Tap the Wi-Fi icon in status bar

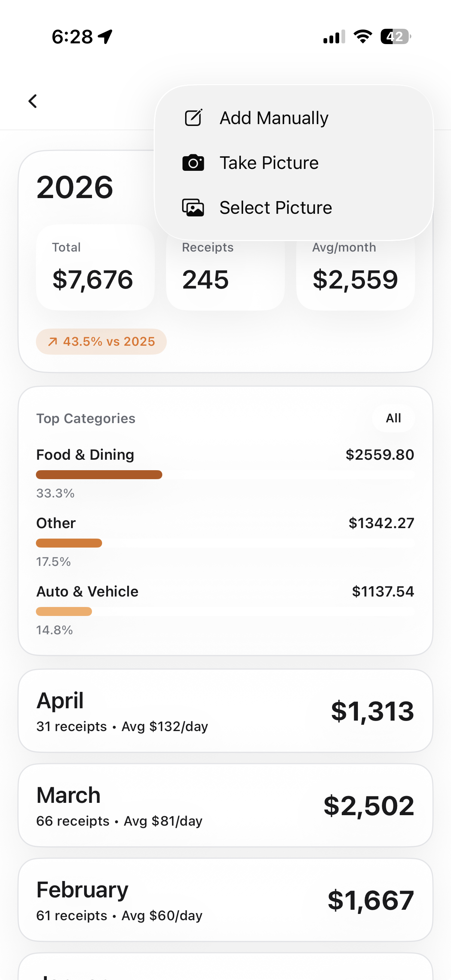pyautogui.click(x=362, y=37)
